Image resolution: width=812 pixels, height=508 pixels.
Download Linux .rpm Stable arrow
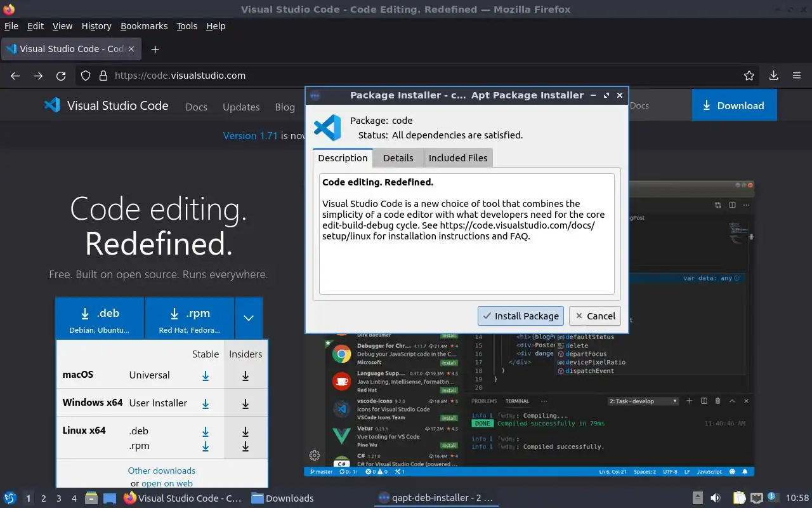pos(206,446)
